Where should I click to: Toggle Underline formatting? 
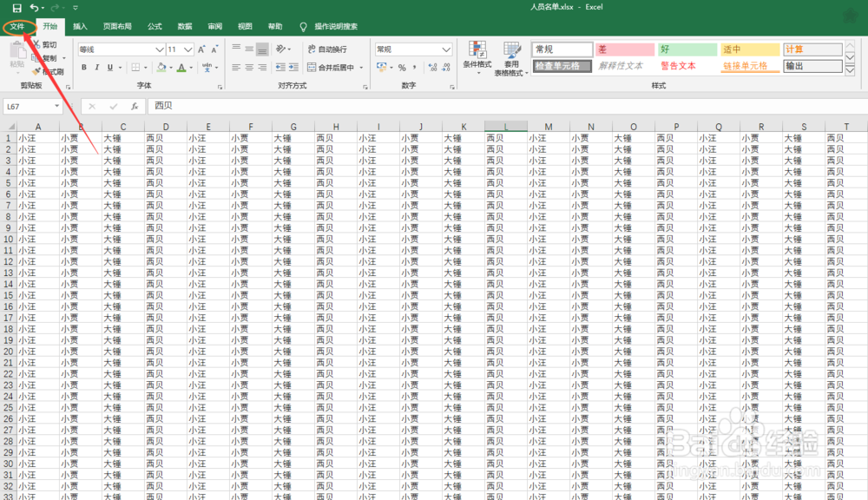click(109, 68)
